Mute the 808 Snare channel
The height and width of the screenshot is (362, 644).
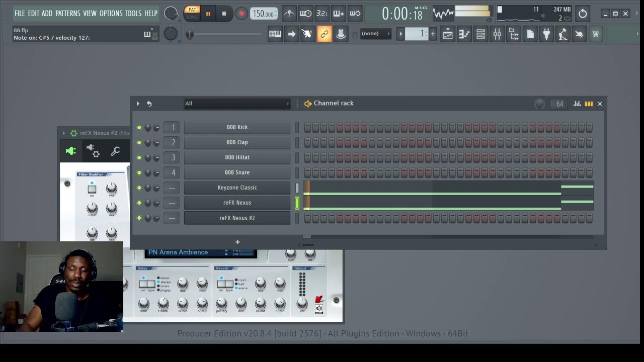pyautogui.click(x=139, y=173)
